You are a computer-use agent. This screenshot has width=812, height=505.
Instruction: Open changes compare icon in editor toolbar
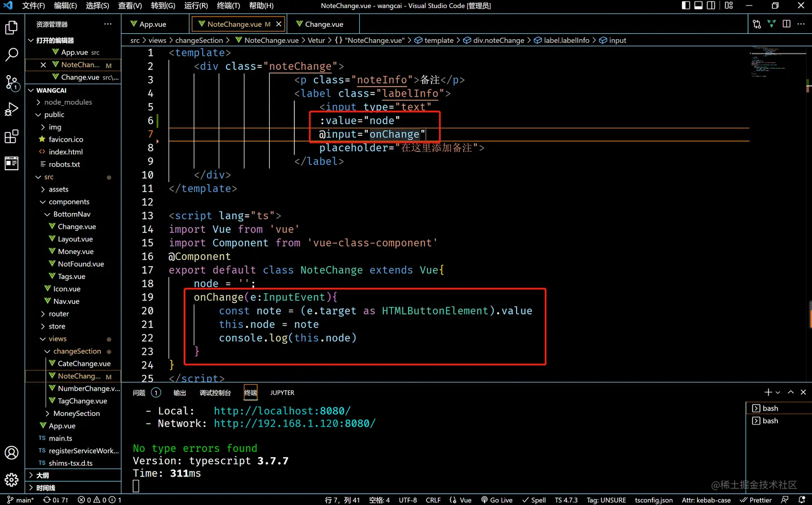(x=757, y=24)
